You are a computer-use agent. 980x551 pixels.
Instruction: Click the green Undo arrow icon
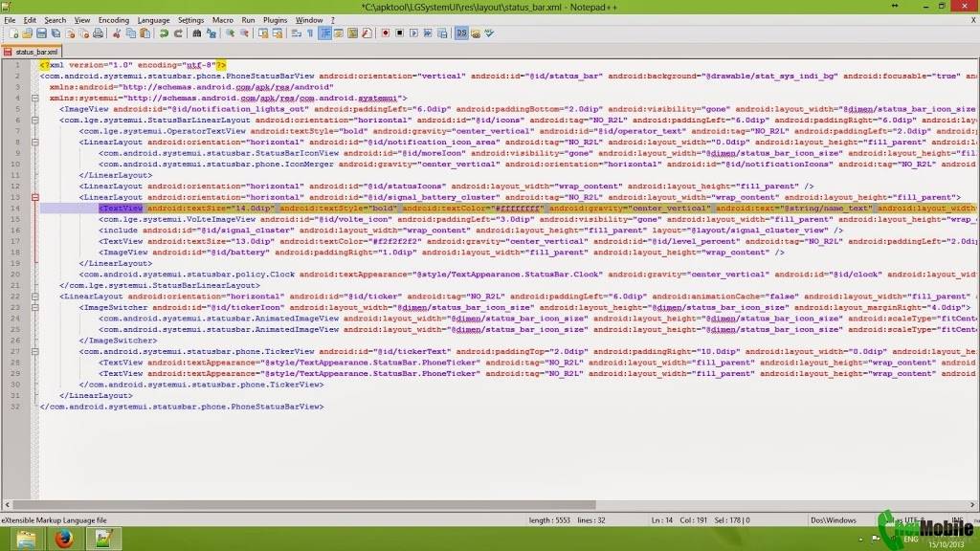[x=164, y=33]
